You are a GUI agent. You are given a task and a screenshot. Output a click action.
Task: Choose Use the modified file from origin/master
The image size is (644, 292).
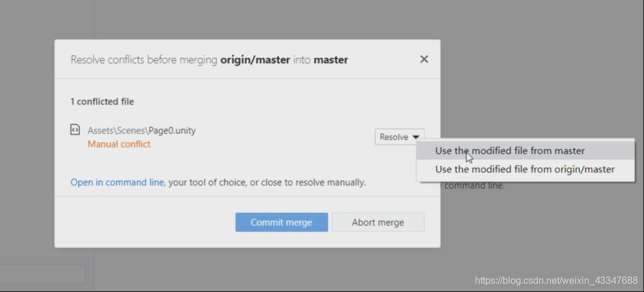point(525,169)
